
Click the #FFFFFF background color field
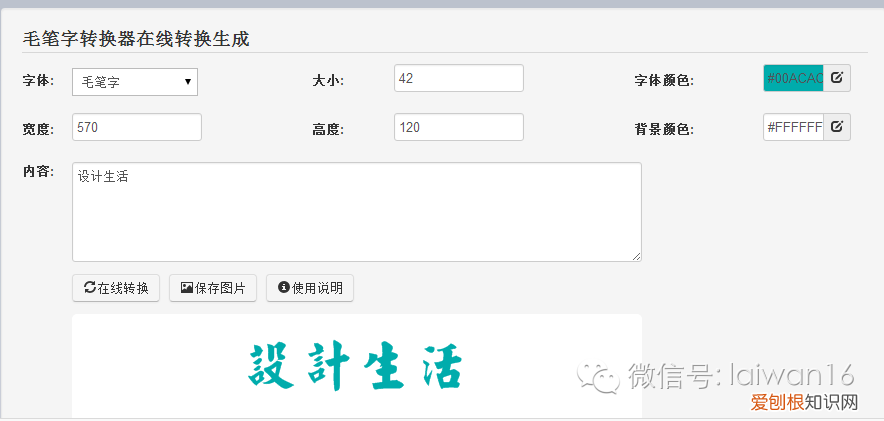coord(793,127)
